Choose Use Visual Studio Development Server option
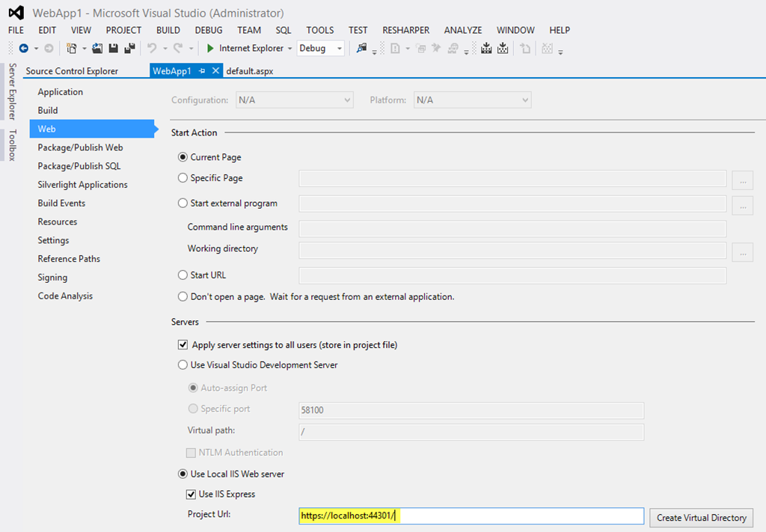766x532 pixels. (x=183, y=365)
